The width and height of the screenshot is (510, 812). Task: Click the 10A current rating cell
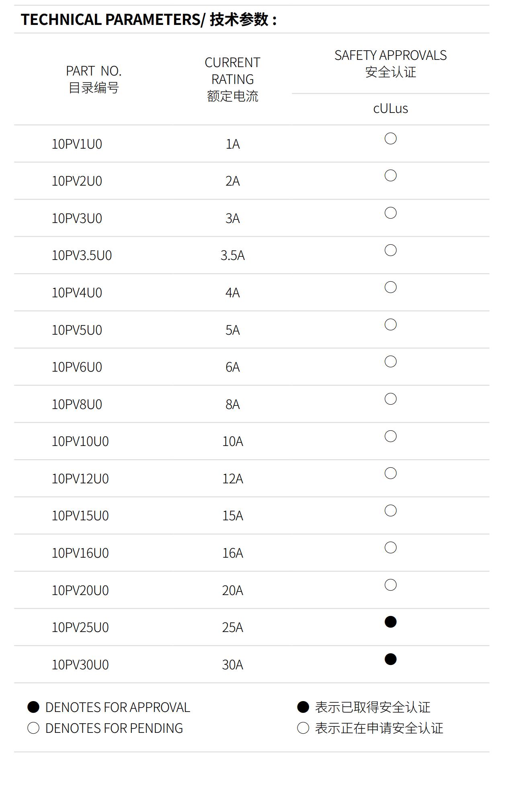pos(232,442)
